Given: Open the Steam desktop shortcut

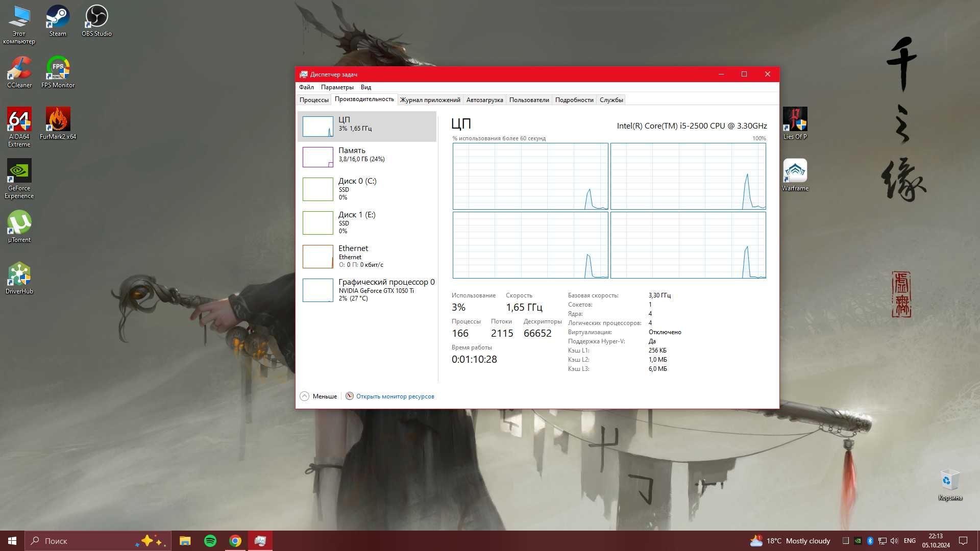Looking at the screenshot, I should pyautogui.click(x=58, y=20).
